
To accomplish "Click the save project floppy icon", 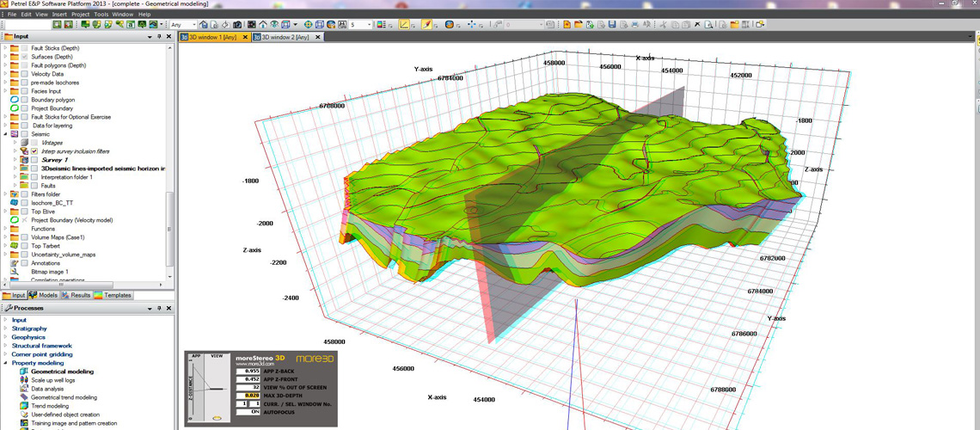I will tap(612, 24).
